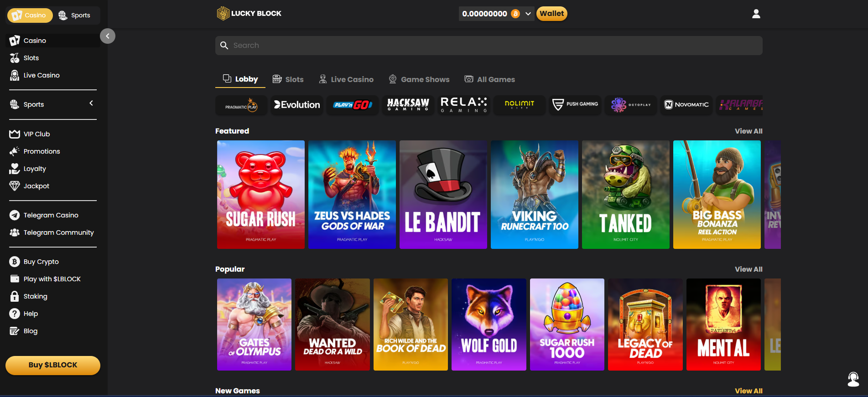
Task: Open Zeus vs Hades Gods of War
Action: 352,195
